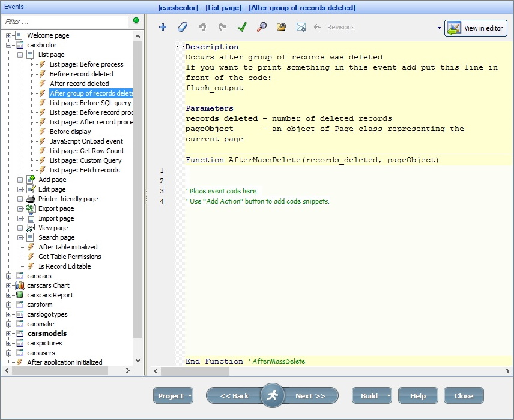
Task: Click the lightning icon beside Before display
Action: pos(42,132)
